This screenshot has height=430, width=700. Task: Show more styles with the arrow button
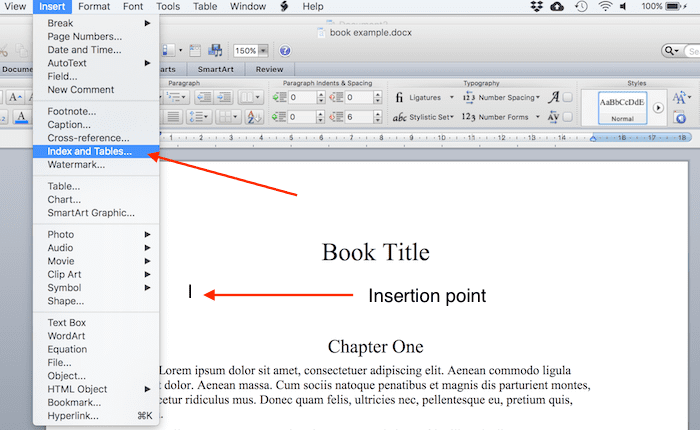click(x=658, y=108)
